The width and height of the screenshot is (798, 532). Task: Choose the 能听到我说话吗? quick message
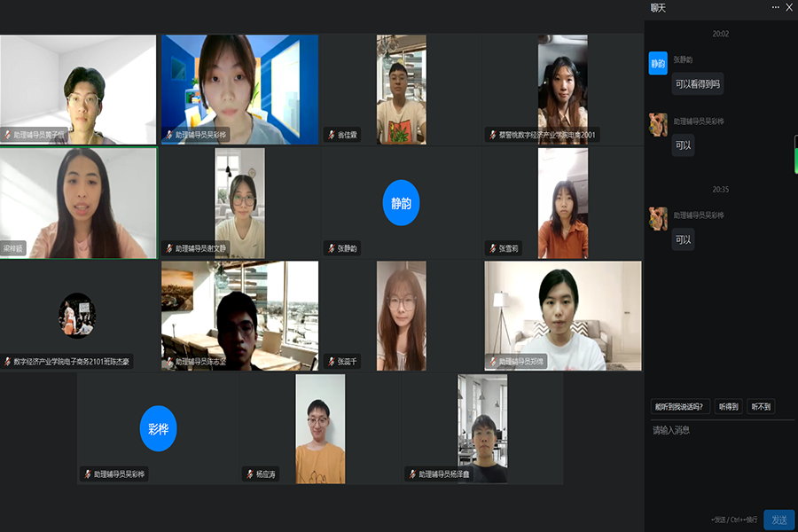[680, 406]
